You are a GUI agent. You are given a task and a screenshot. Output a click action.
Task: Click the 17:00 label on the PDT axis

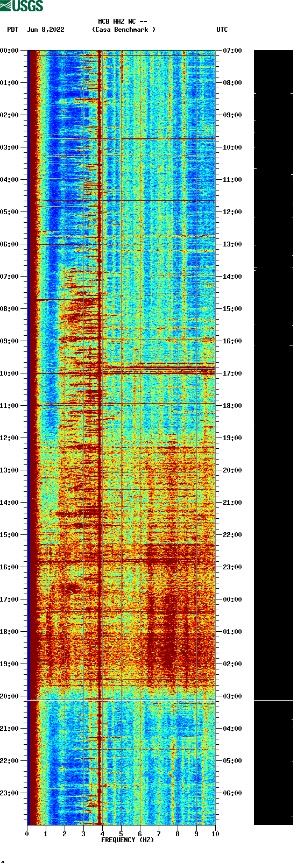coord(9,599)
